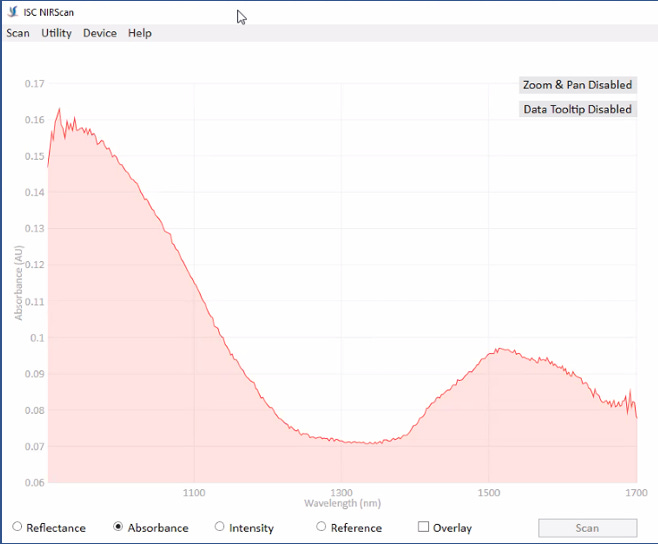
Task: Click the Absorbance (AU) axis label
Action: coord(18,282)
